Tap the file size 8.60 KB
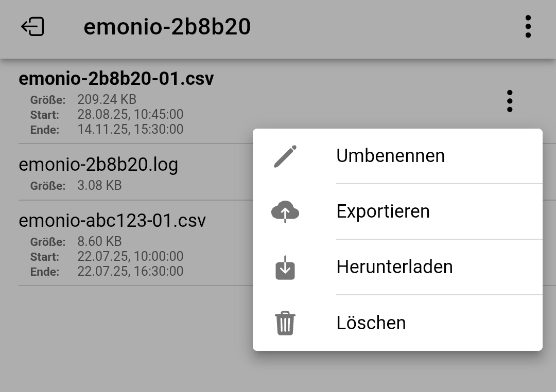Viewport: 556px width, 392px height. click(99, 241)
